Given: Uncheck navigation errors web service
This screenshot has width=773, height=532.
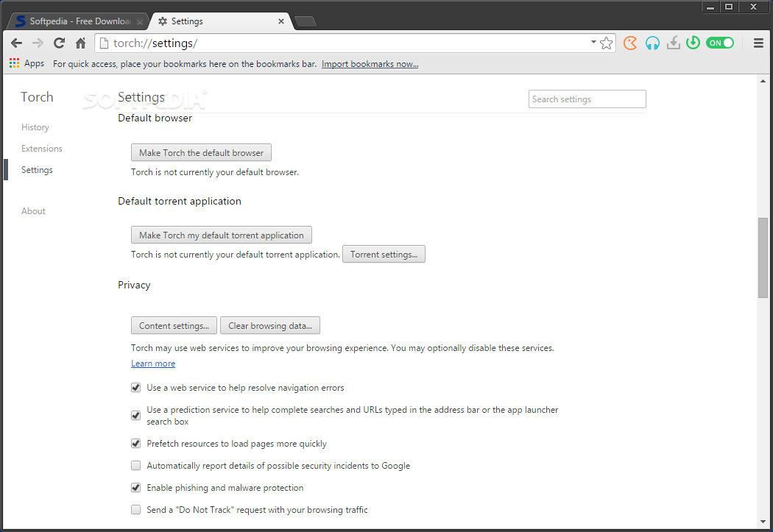Looking at the screenshot, I should [x=135, y=388].
